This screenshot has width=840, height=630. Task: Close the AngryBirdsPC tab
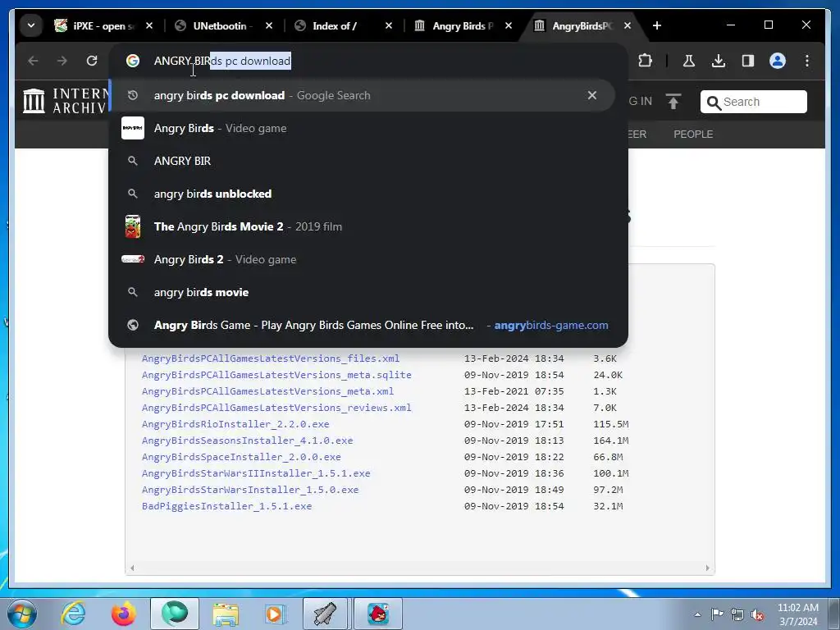pos(628,25)
